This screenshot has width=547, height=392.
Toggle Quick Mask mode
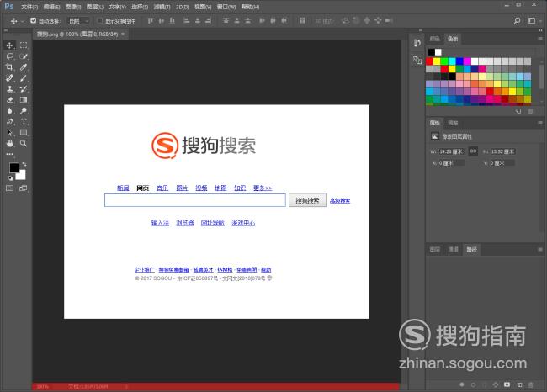(x=9, y=188)
